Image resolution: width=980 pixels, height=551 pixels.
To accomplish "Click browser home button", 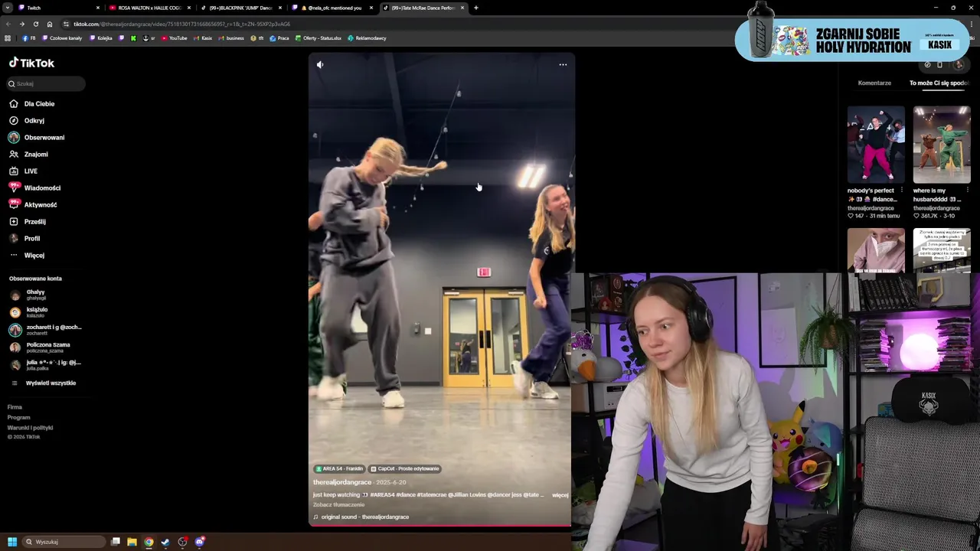I will point(50,24).
